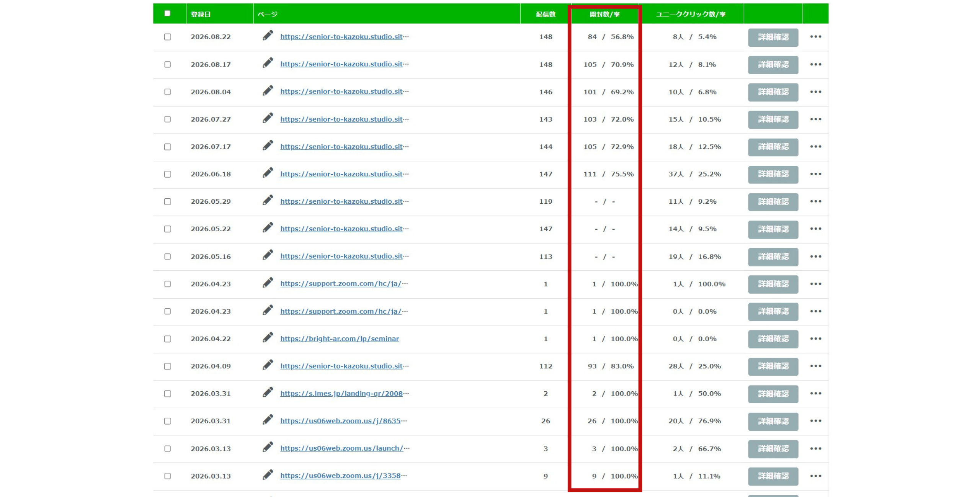The height and width of the screenshot is (497, 980).
Task: Open the more options for the 2026.07.27 row
Action: [815, 119]
